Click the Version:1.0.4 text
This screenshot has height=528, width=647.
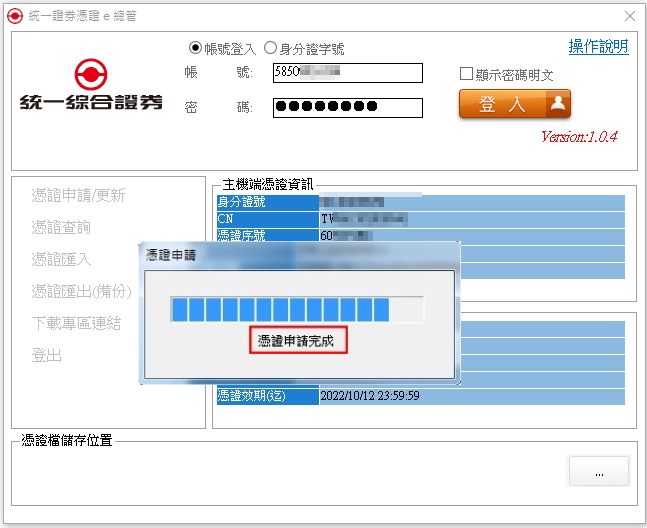[x=579, y=137]
